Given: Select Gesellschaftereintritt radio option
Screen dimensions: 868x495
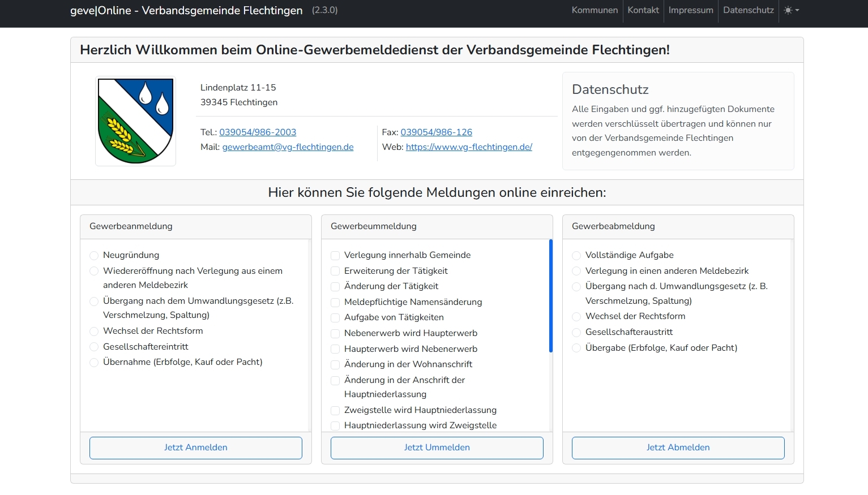Looking at the screenshot, I should 94,347.
